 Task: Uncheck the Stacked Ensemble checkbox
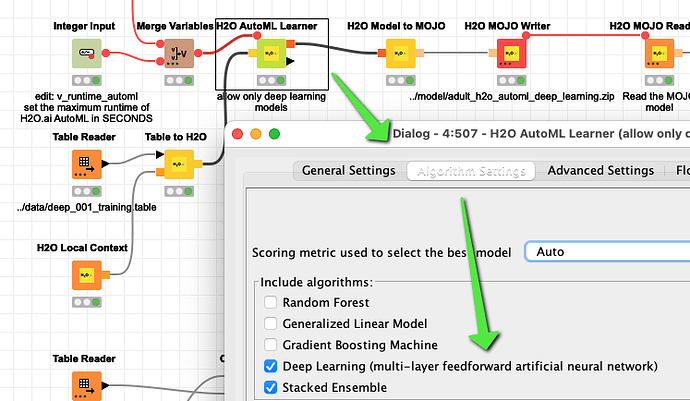(x=271, y=387)
